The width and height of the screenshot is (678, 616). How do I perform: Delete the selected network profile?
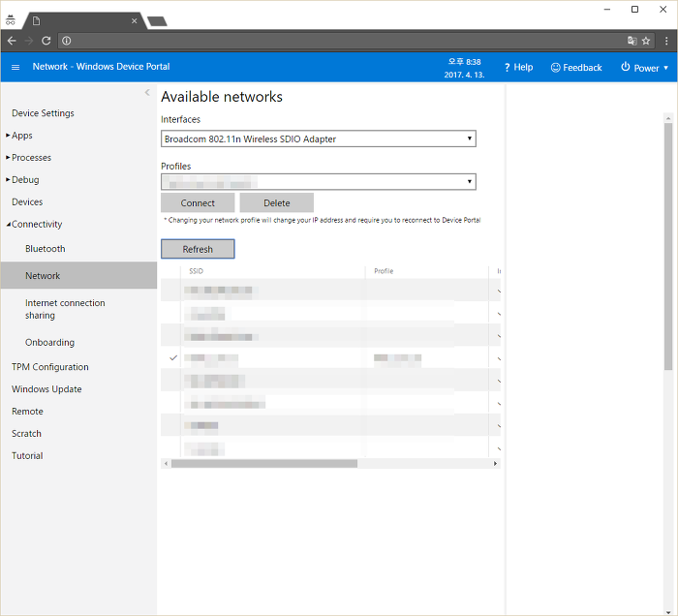277,202
